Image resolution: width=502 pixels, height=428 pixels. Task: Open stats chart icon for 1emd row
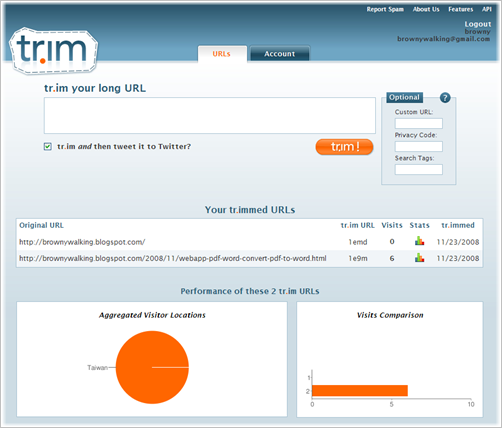(x=419, y=241)
